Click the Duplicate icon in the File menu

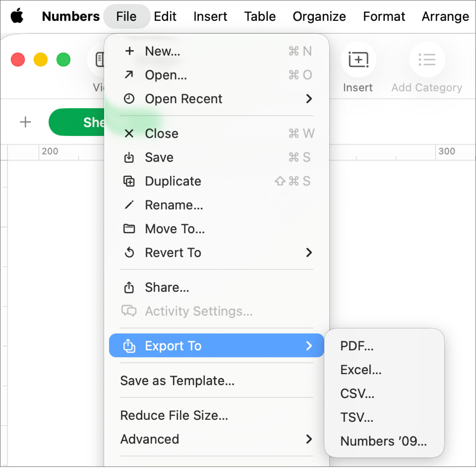pyautogui.click(x=129, y=181)
